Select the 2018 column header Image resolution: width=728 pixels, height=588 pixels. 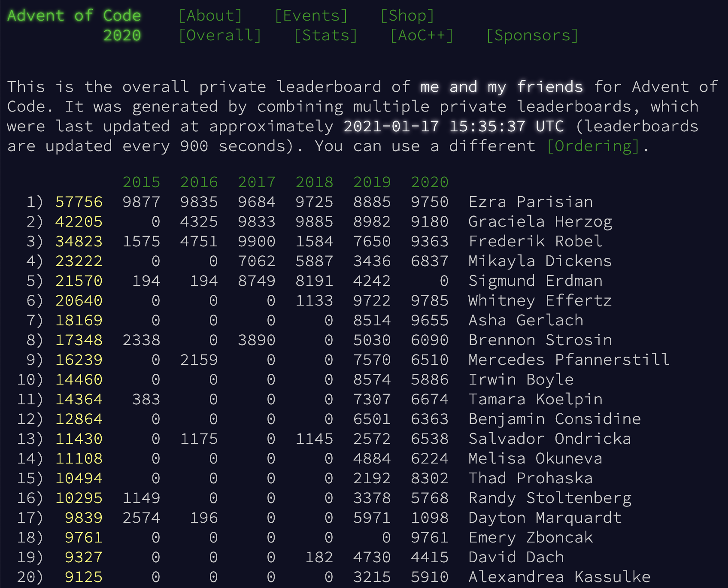(315, 182)
